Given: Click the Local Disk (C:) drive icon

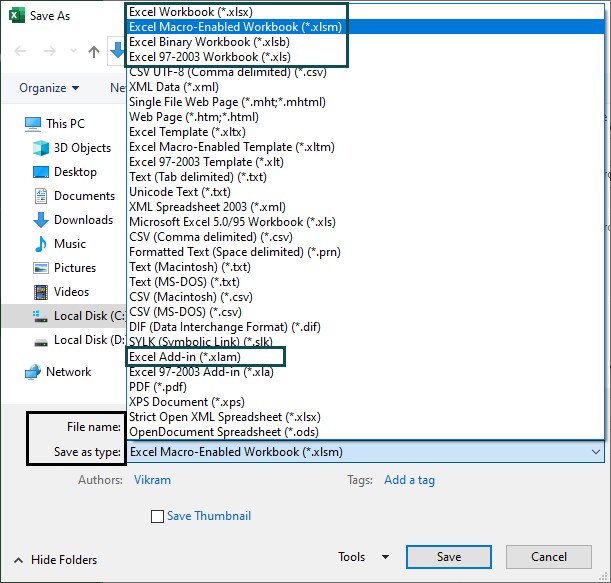Looking at the screenshot, I should point(41,316).
